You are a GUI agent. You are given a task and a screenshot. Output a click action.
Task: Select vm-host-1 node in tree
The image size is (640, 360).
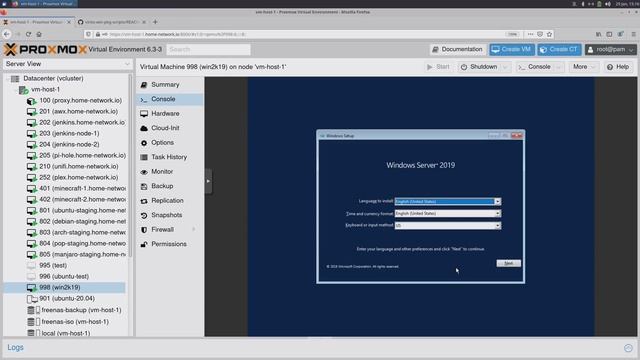(x=45, y=89)
